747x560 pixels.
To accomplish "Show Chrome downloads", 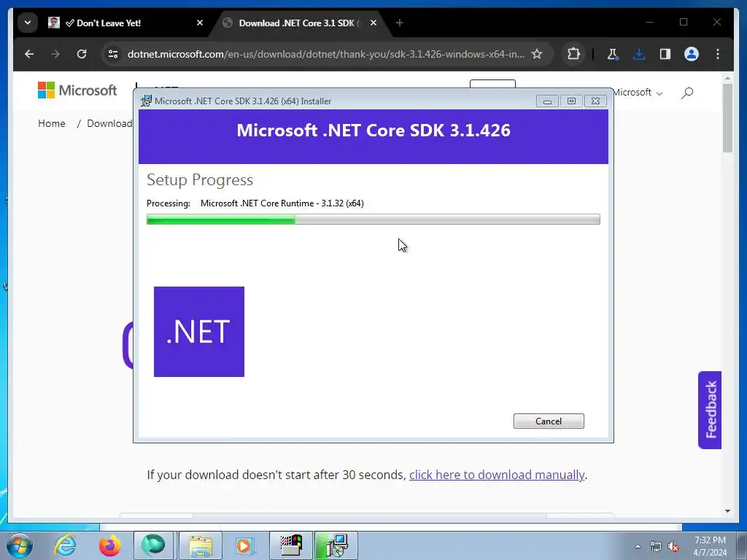I will [639, 54].
